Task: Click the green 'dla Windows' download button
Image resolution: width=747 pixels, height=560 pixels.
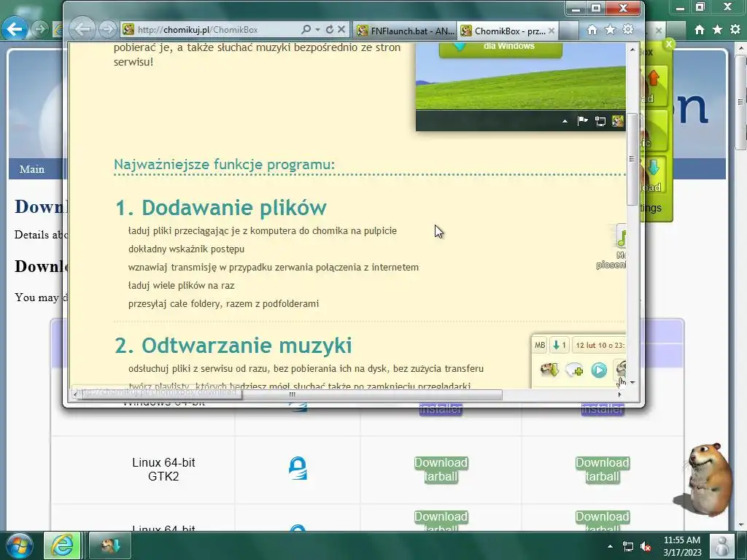Action: pyautogui.click(x=500, y=50)
